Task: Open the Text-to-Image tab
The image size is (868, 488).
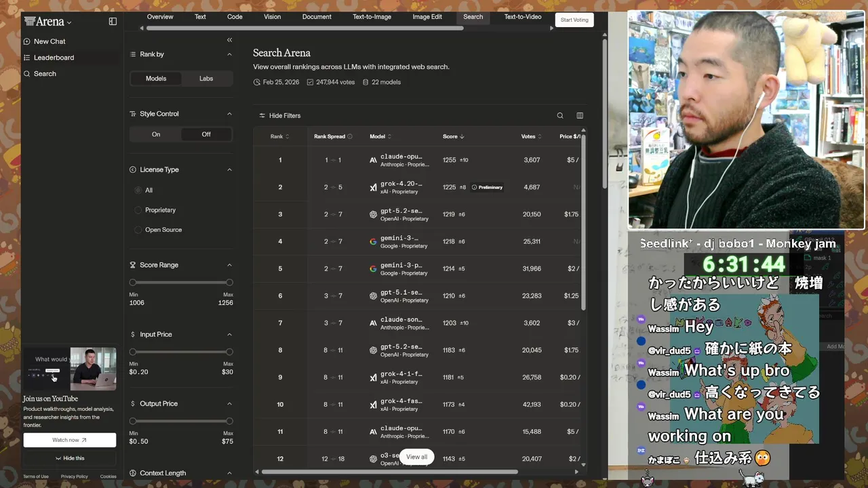Action: [x=372, y=17]
